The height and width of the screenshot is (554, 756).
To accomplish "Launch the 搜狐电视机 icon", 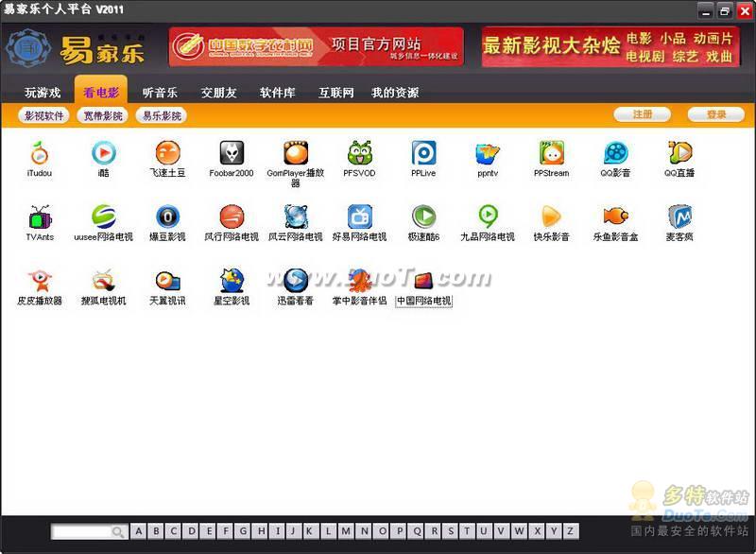I will pyautogui.click(x=104, y=281).
